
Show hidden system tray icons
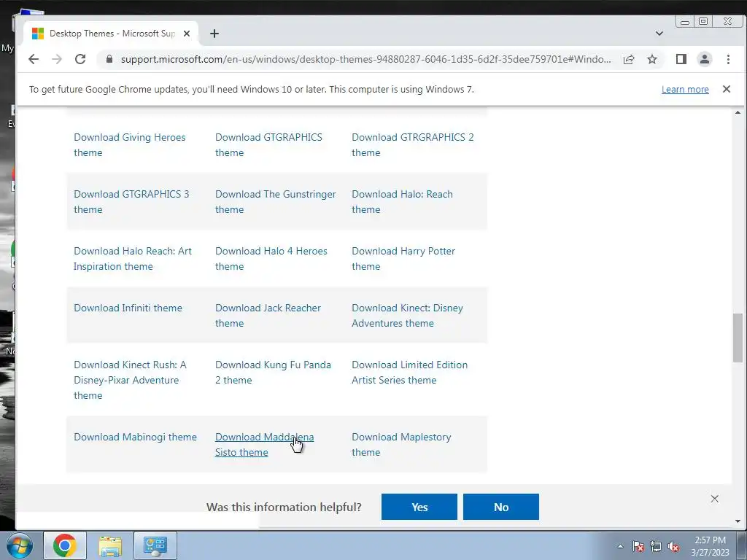coord(620,546)
